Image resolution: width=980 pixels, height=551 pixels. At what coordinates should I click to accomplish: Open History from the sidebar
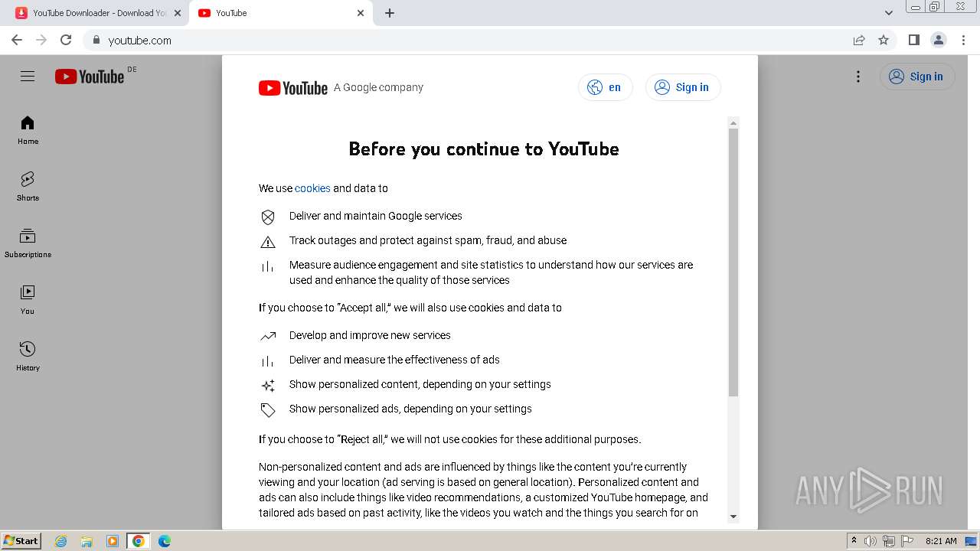tap(28, 357)
